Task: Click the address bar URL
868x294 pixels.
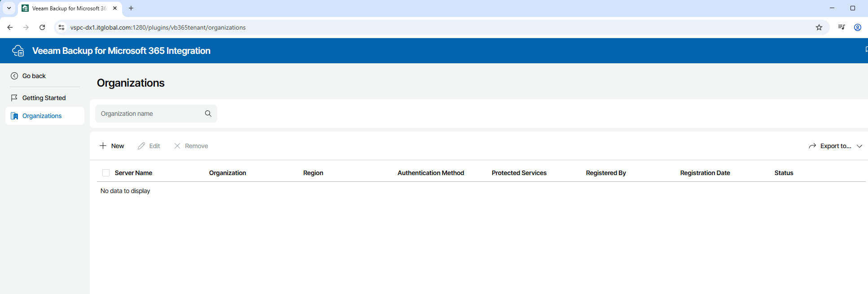Action: 158,27
